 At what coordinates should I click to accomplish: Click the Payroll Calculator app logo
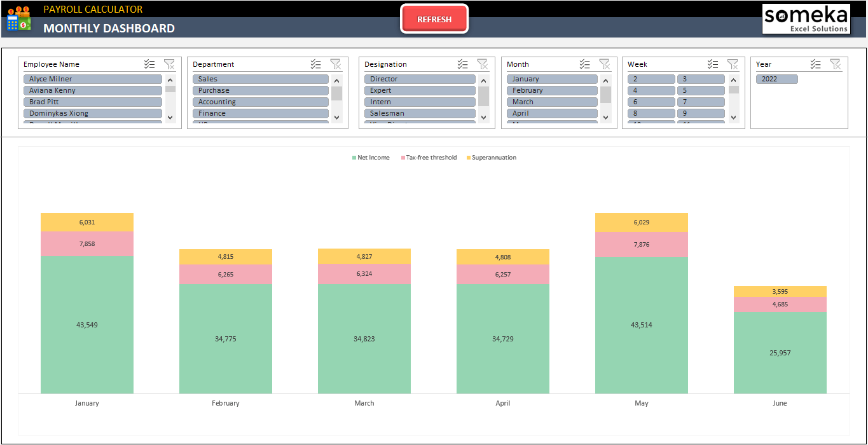[x=18, y=19]
